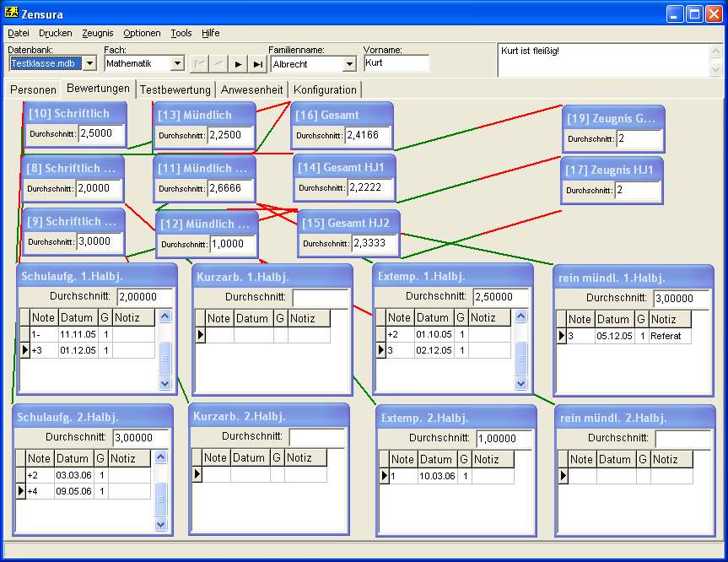Image resolution: width=728 pixels, height=562 pixels.
Task: Go to the first record navigation button
Action: (200, 63)
